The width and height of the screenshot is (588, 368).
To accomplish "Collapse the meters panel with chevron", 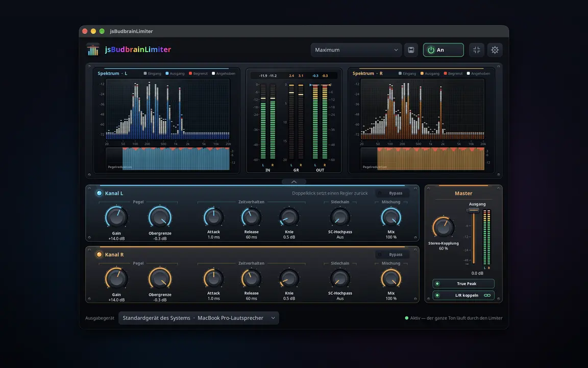I will [x=294, y=182].
